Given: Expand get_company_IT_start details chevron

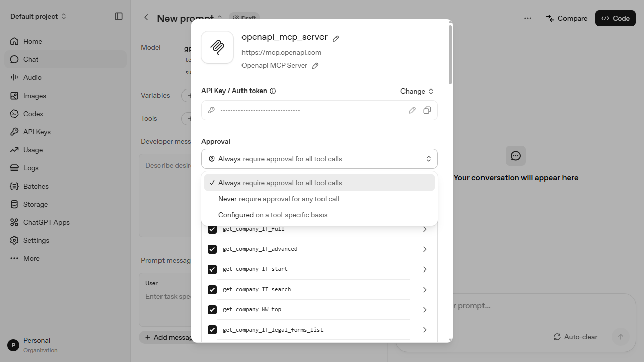Looking at the screenshot, I should 425,269.
